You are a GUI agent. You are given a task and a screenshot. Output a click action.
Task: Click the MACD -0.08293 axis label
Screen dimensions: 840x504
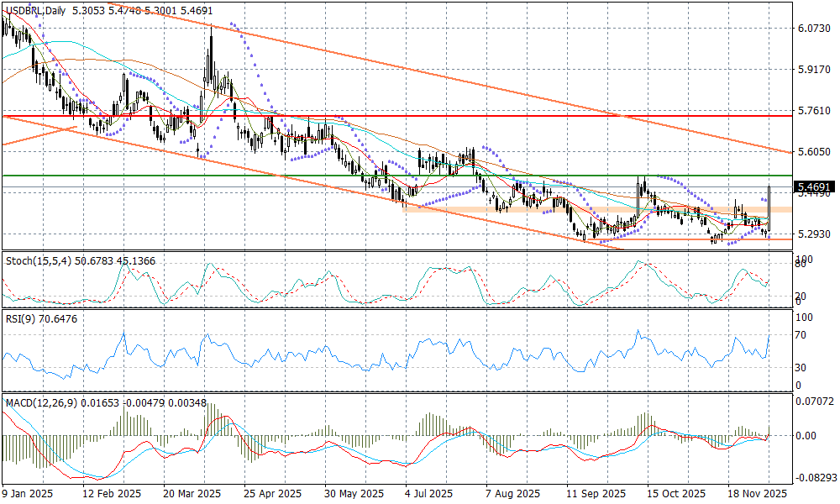point(814,477)
